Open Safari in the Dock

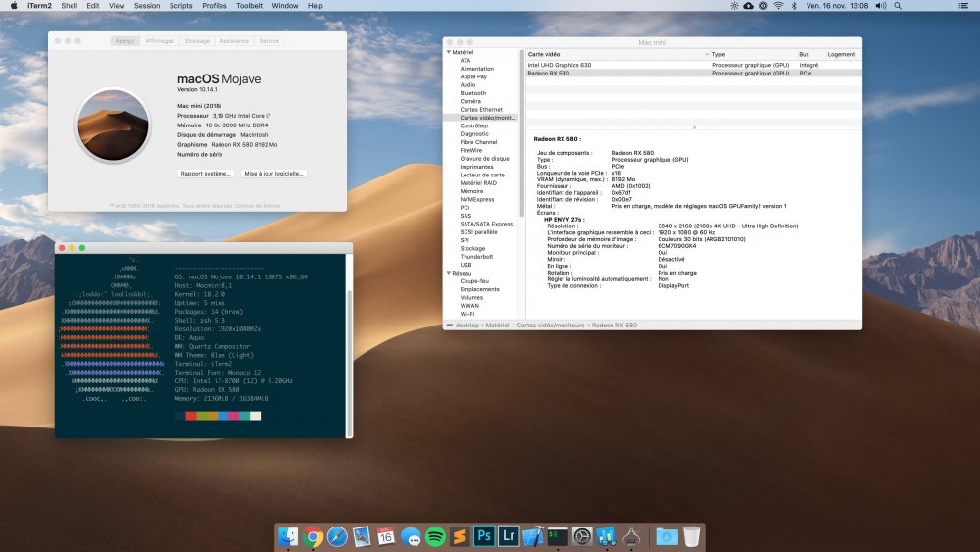337,536
